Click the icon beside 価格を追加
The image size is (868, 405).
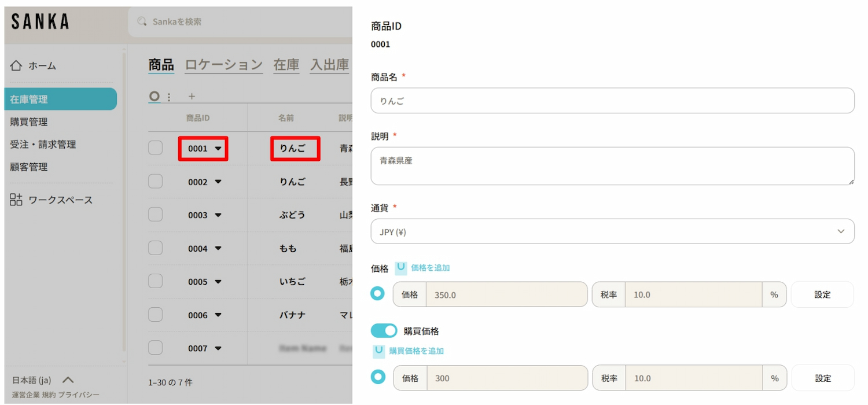pos(401,268)
